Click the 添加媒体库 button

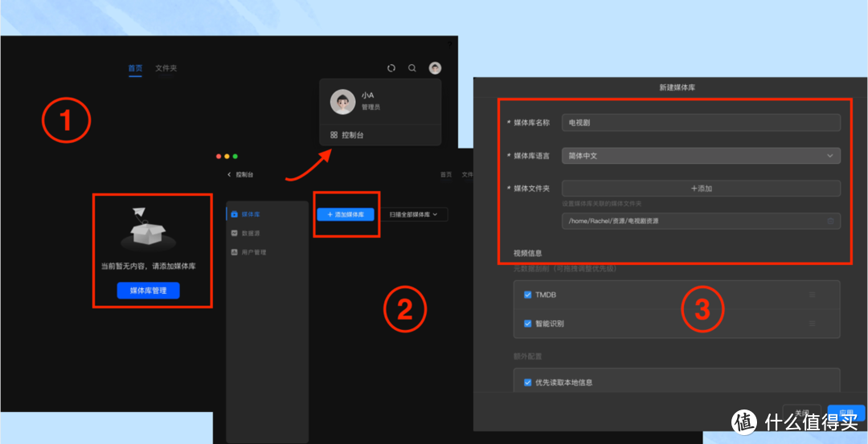[346, 214]
